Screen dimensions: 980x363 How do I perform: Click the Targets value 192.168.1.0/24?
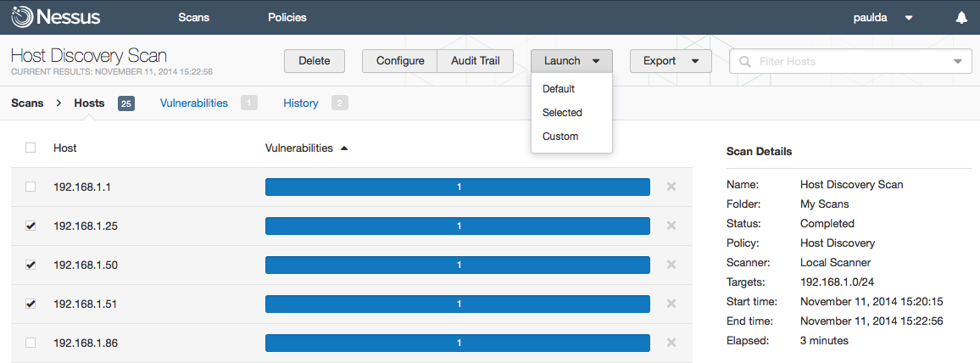coord(837,282)
